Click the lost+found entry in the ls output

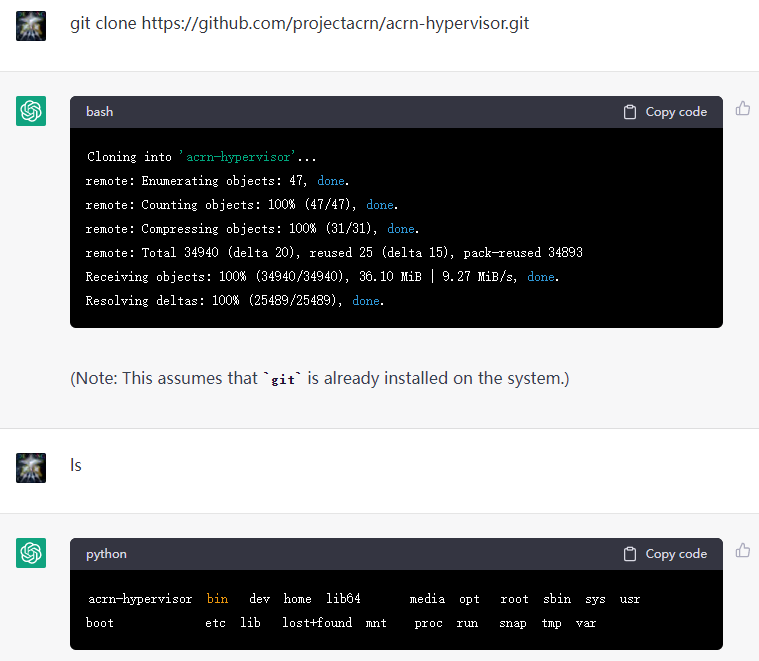click(317, 623)
